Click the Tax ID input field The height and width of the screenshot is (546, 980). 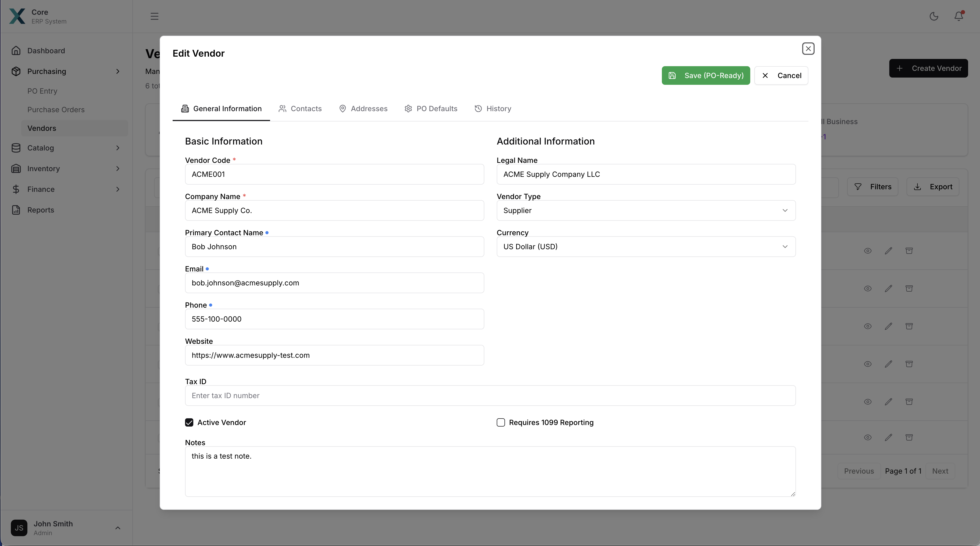(490, 396)
